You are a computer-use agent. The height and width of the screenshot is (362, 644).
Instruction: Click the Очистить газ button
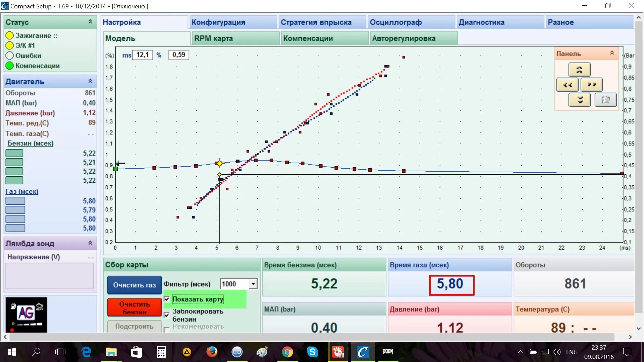pyautogui.click(x=134, y=285)
